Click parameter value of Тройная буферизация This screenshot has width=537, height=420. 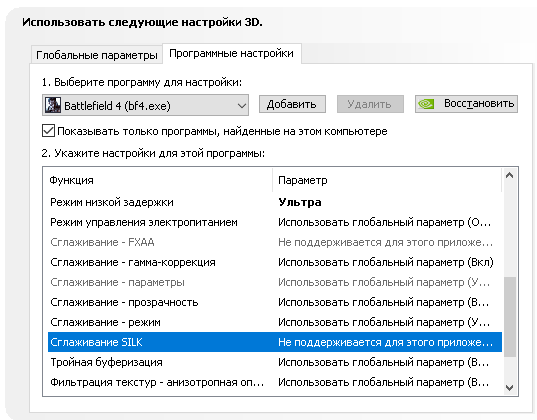point(384,362)
